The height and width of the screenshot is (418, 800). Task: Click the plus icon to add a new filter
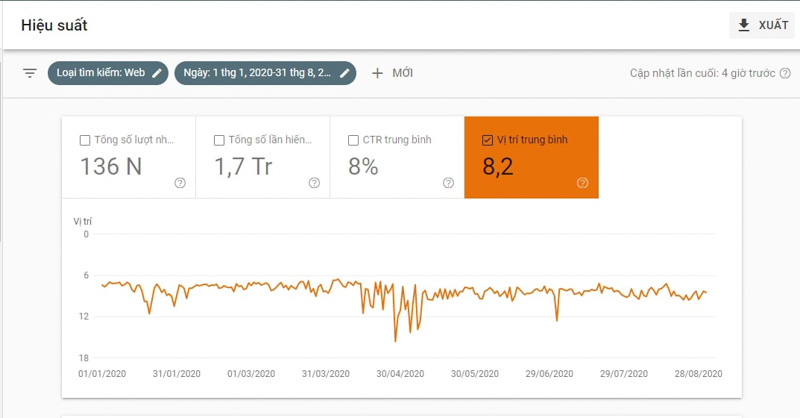377,73
